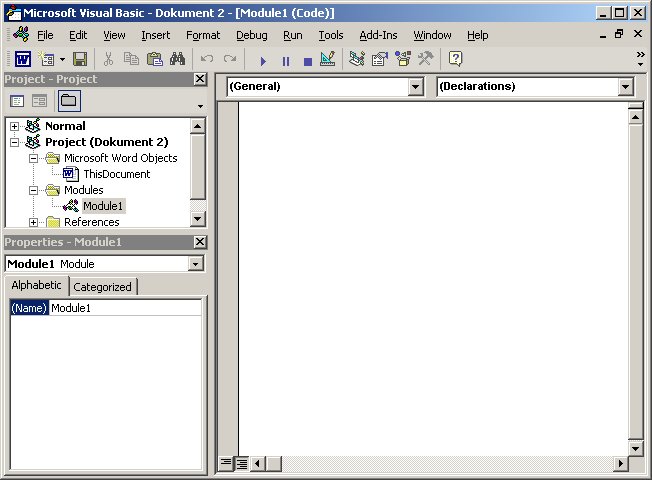Viewport: 652px width, 480px height.
Task: Click code window vertical scroll down arrow
Action: 635,448
